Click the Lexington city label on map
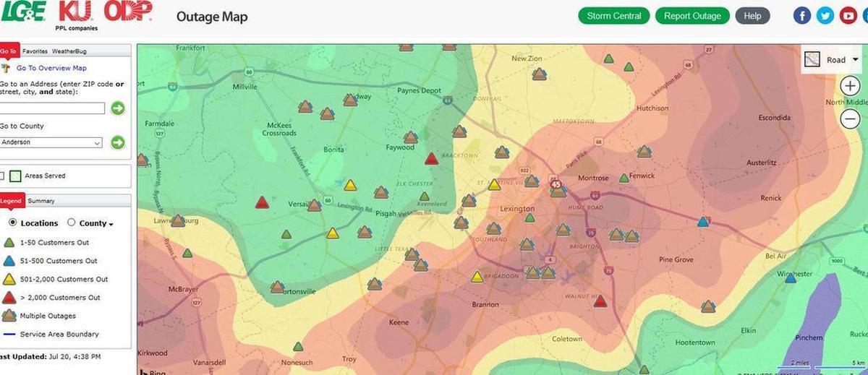Viewport: 868px width, 375px height. click(517, 209)
